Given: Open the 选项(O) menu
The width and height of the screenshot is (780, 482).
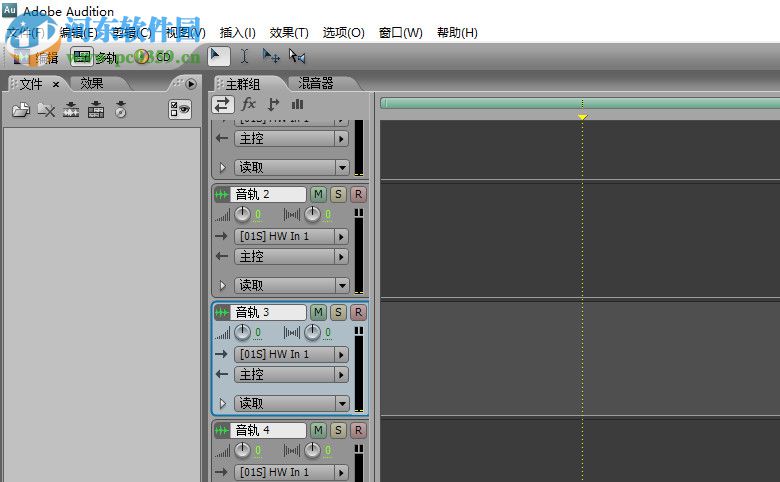Looking at the screenshot, I should click(x=343, y=33).
